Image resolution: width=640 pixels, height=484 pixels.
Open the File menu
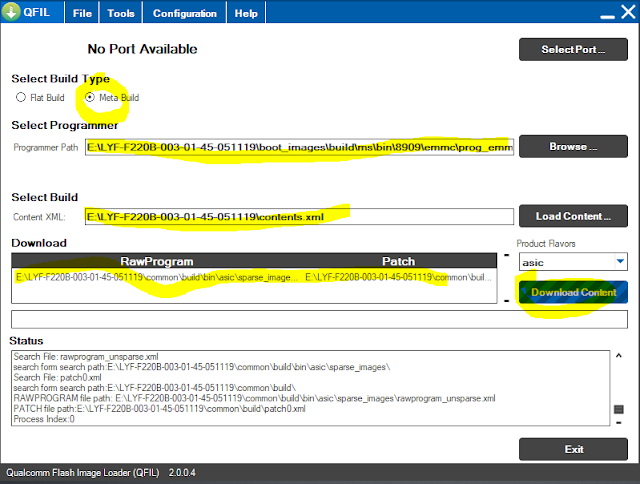click(x=82, y=13)
